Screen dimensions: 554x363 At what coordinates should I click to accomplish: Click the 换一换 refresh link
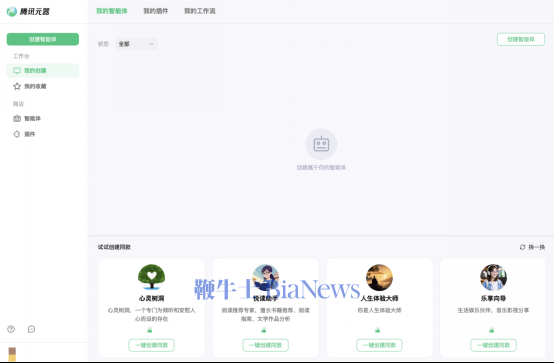point(532,247)
